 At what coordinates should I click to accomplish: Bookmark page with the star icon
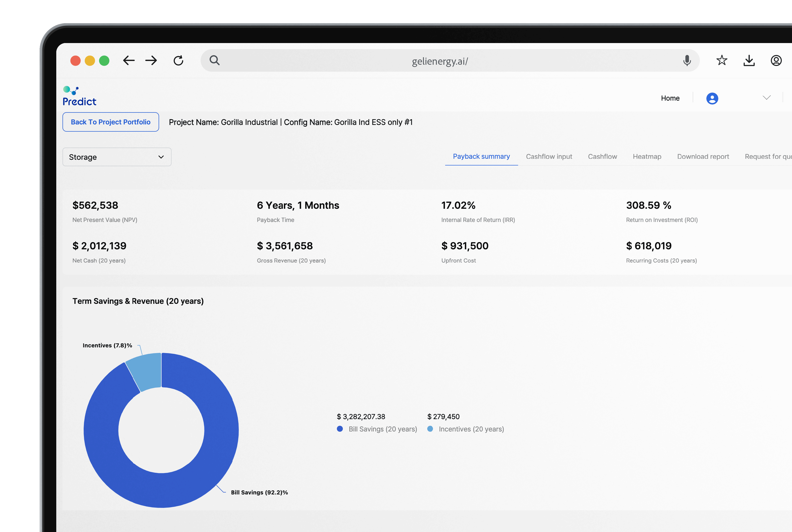tap(722, 60)
